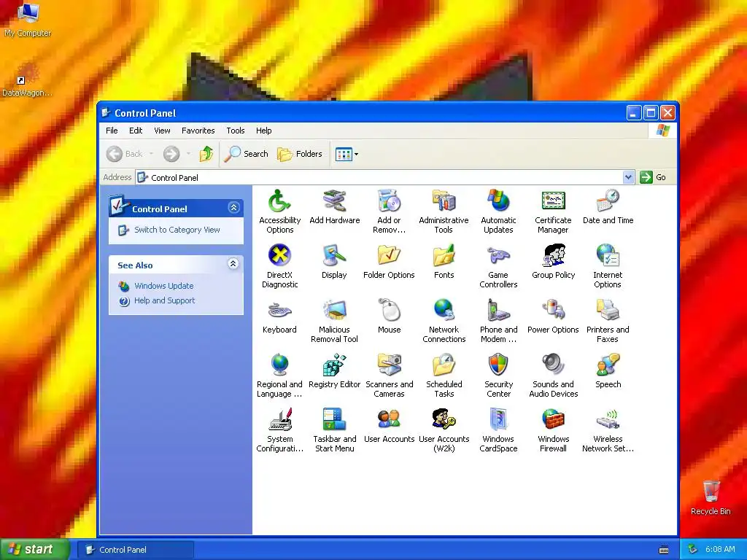
Task: Open the View menu
Action: click(x=162, y=131)
